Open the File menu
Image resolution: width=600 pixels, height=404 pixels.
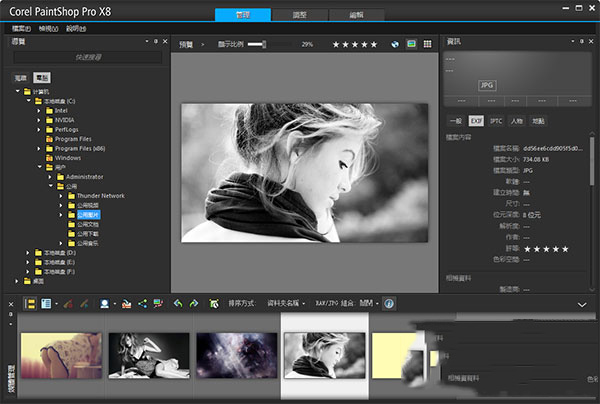(21, 28)
